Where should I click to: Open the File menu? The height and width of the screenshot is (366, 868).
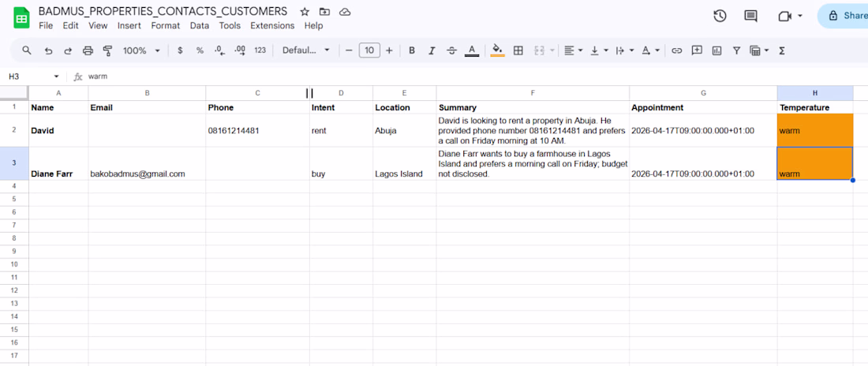46,25
